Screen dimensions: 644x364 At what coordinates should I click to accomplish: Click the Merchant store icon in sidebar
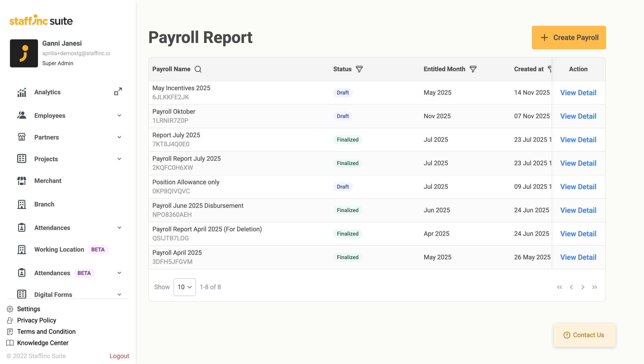(22, 181)
